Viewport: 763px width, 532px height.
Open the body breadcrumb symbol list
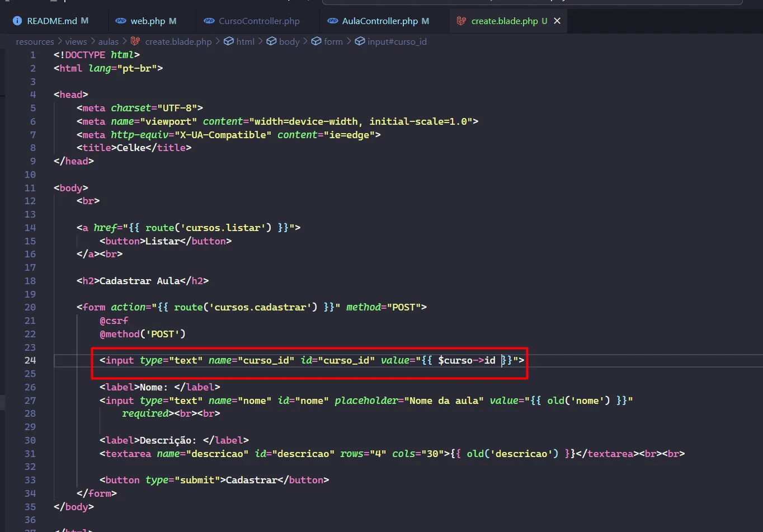click(289, 41)
